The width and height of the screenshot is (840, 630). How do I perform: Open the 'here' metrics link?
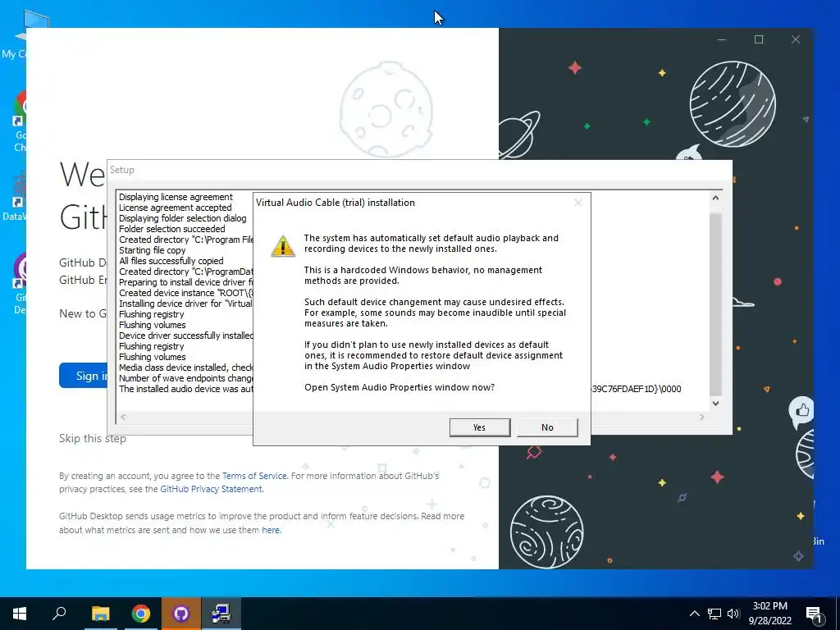(271, 530)
